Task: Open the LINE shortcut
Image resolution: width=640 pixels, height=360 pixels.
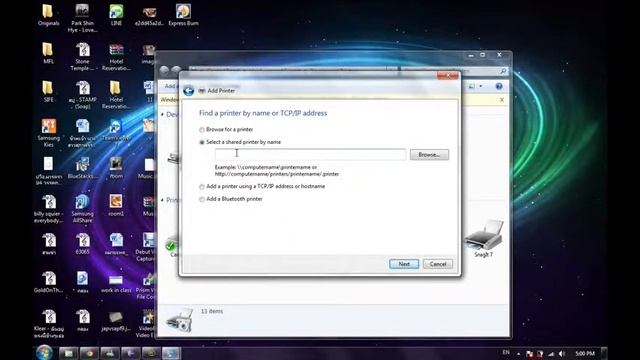Action: click(x=116, y=15)
